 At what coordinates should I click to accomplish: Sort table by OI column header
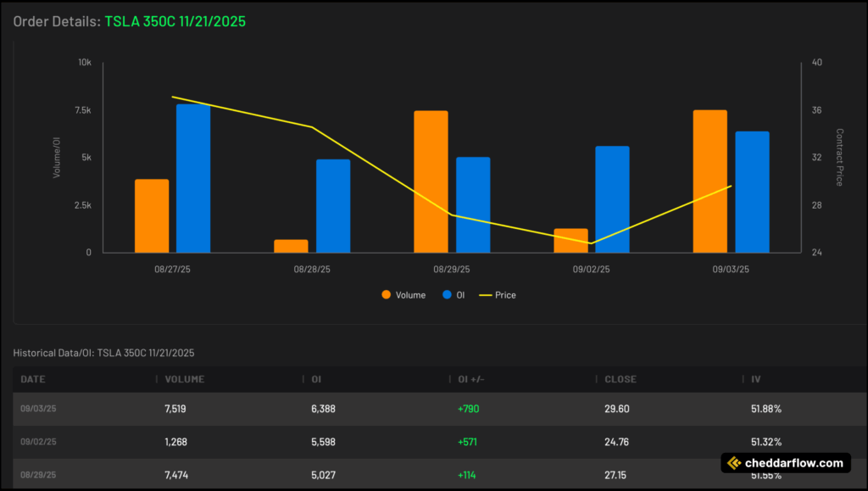coord(316,379)
